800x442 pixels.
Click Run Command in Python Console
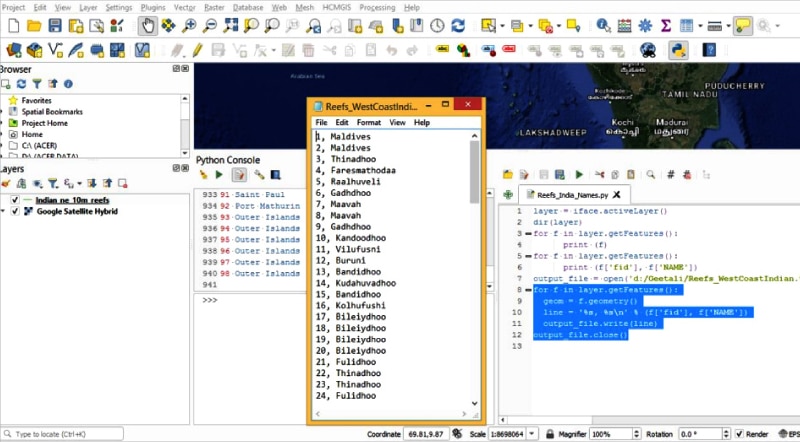coord(220,175)
